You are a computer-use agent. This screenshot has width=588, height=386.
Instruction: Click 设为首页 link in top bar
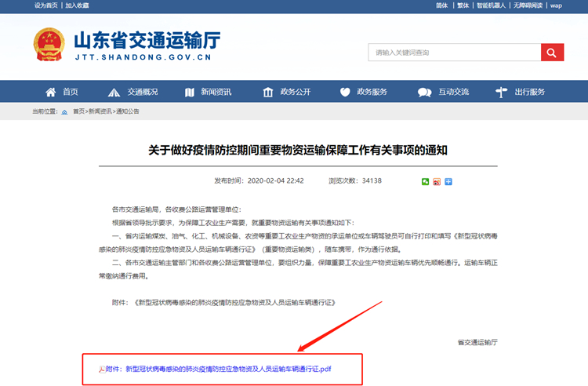(46, 5)
